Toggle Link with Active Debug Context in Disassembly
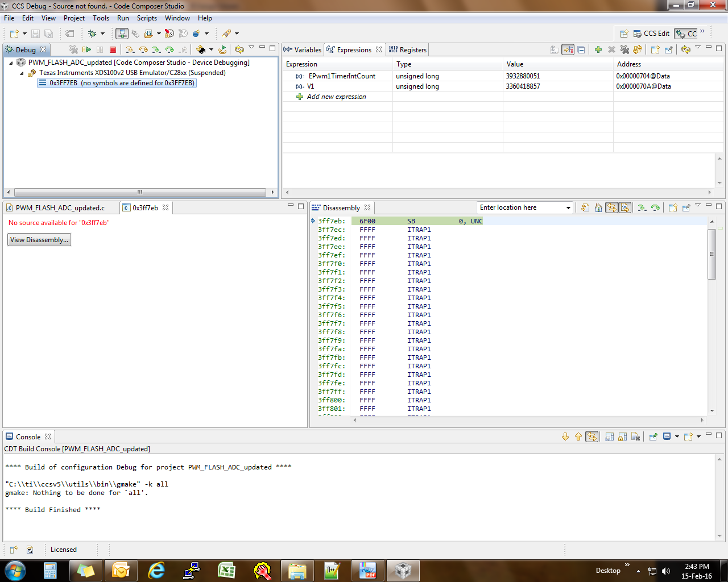 coord(611,207)
